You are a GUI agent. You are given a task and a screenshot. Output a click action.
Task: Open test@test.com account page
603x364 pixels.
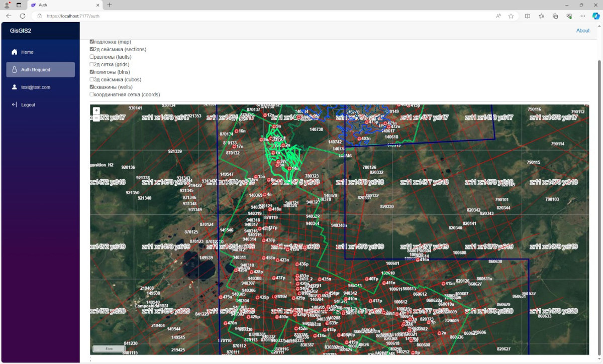click(x=40, y=87)
